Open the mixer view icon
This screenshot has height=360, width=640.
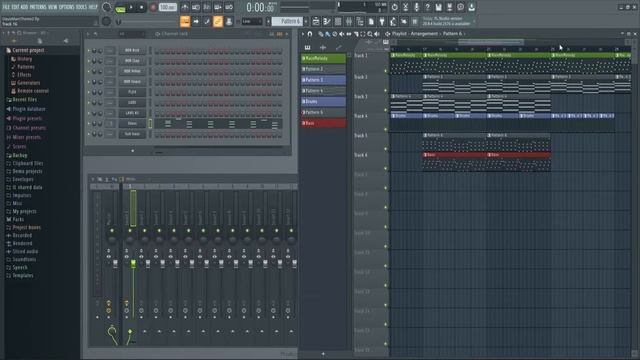[x=349, y=21]
